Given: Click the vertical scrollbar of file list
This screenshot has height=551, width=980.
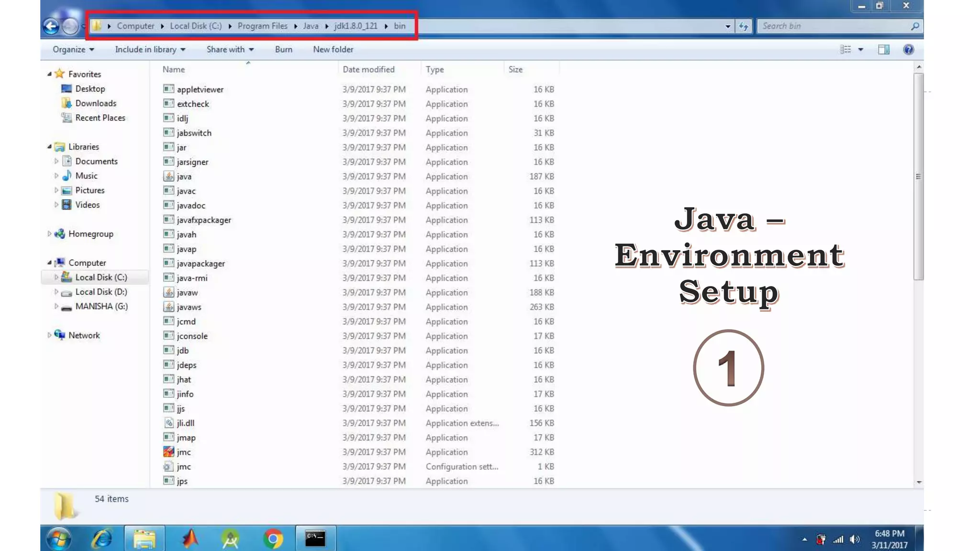Looking at the screenshot, I should 918,177.
